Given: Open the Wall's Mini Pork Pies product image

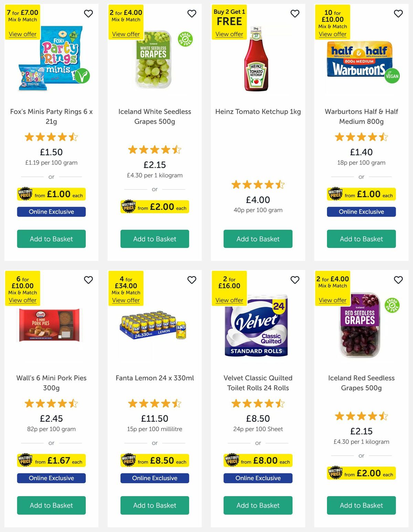Looking at the screenshot, I should coord(51,325).
